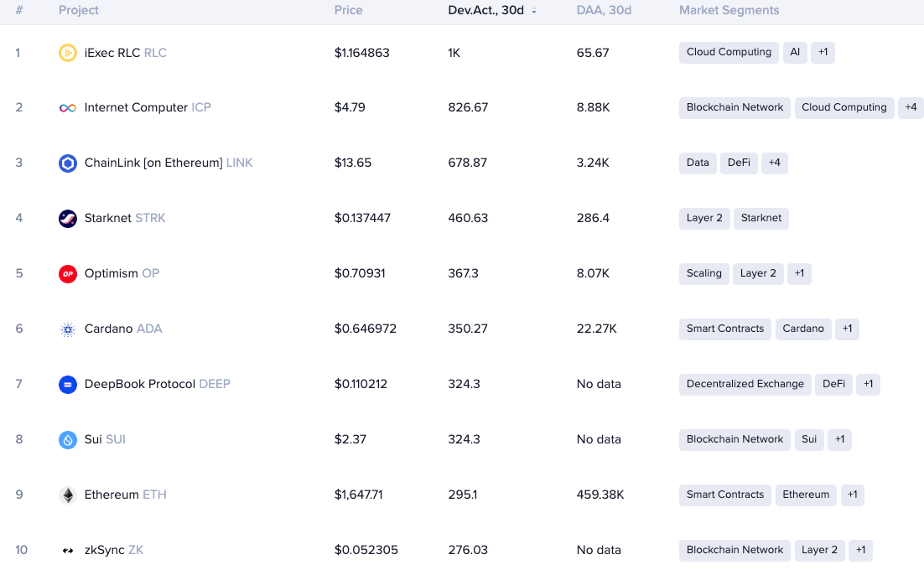Expand +1 segments in Cardano row
This screenshot has height=570, width=924.
click(847, 329)
